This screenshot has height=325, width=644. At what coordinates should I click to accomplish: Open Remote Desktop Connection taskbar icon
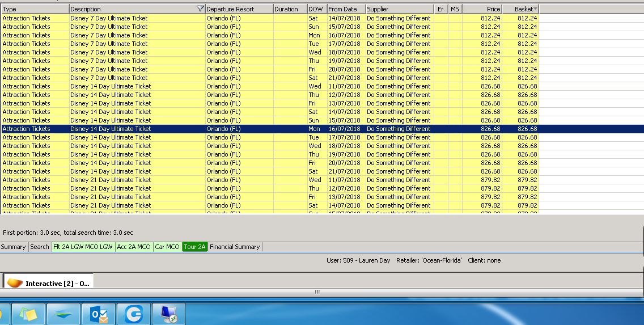(169, 314)
